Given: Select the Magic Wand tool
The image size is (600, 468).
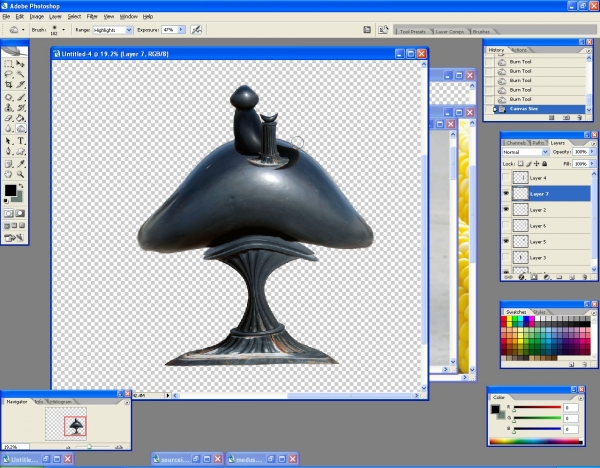Looking at the screenshot, I should tap(20, 74).
